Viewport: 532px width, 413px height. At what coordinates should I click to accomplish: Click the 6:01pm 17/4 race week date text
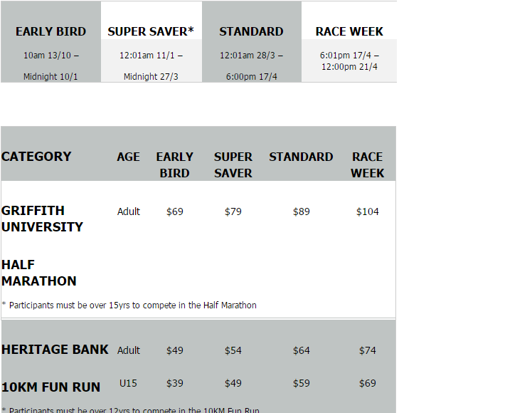(349, 55)
